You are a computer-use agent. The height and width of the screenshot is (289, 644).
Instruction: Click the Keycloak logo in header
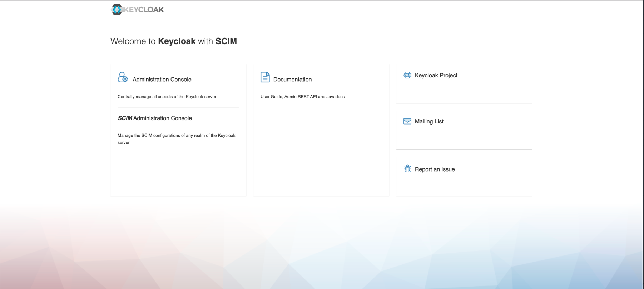point(138,10)
